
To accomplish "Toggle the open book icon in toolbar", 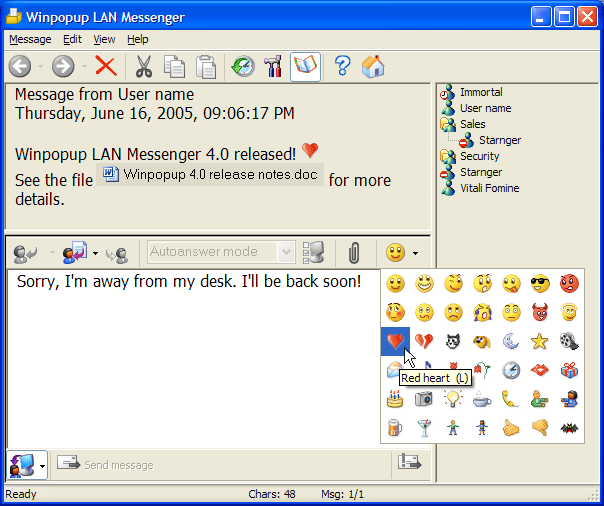I will pos(305,67).
